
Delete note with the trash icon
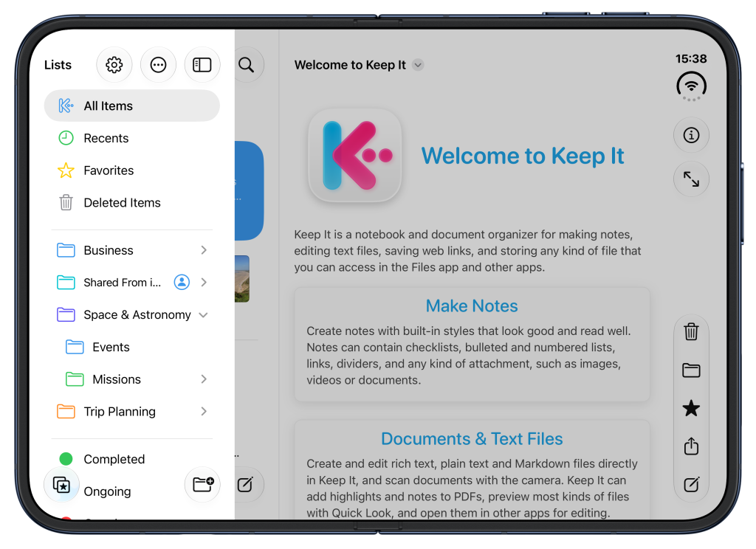point(691,331)
